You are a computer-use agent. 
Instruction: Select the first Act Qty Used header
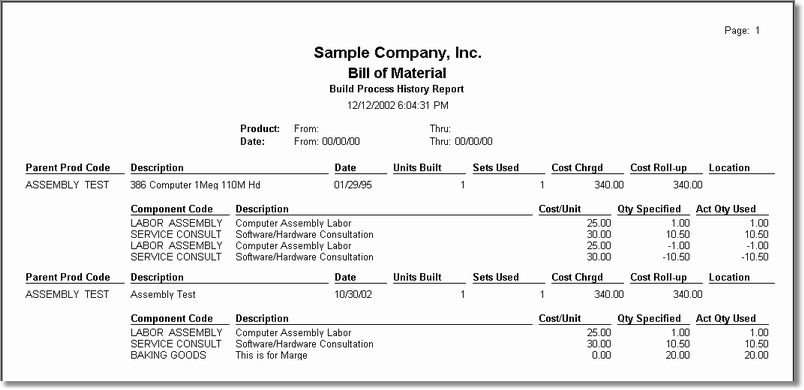coord(726,209)
